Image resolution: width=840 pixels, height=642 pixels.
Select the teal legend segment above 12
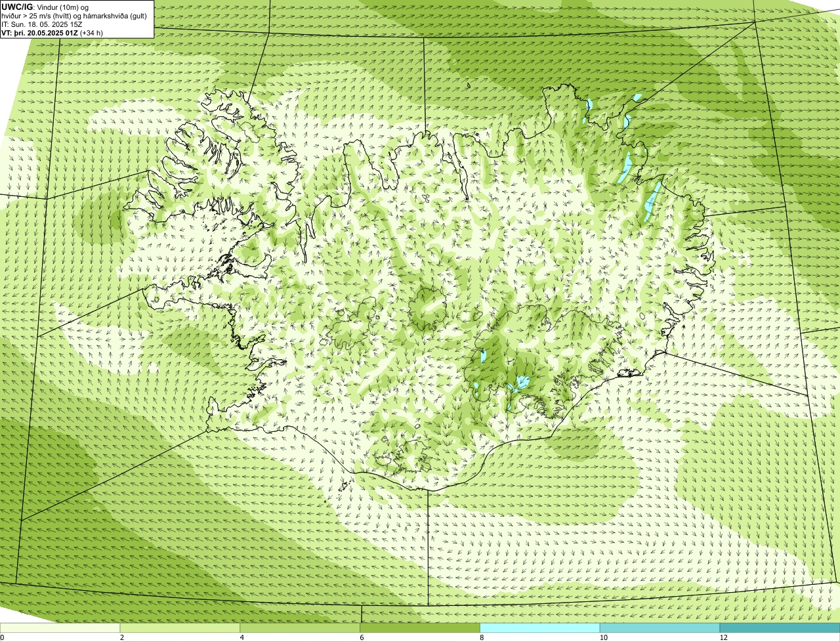780,628
